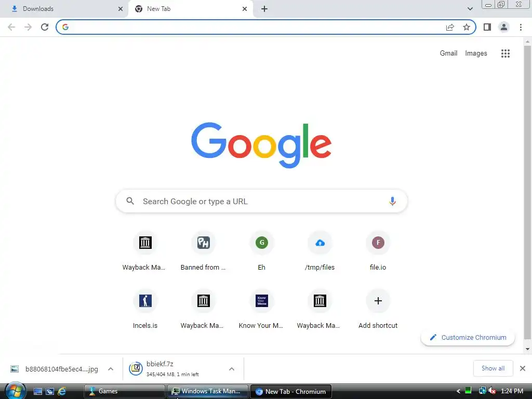
Task: Click the Search Google or type a URL box
Action: tap(261, 201)
